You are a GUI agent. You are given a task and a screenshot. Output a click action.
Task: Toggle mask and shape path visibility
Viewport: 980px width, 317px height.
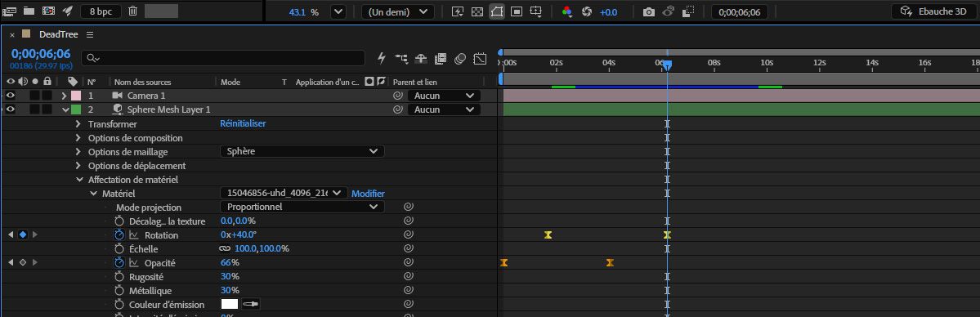[497, 12]
